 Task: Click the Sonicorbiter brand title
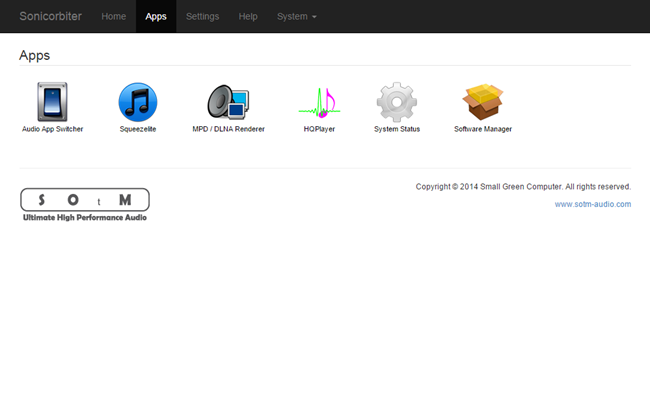(x=51, y=16)
